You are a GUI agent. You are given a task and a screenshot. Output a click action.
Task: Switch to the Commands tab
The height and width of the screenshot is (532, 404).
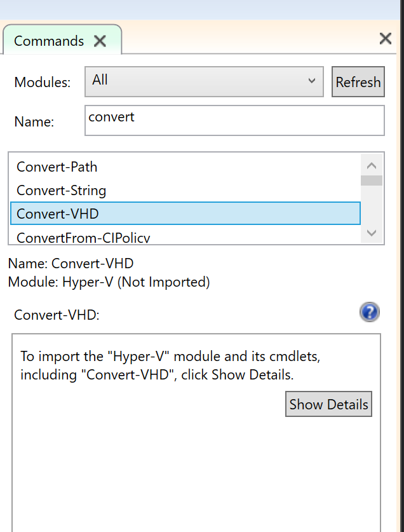click(49, 41)
